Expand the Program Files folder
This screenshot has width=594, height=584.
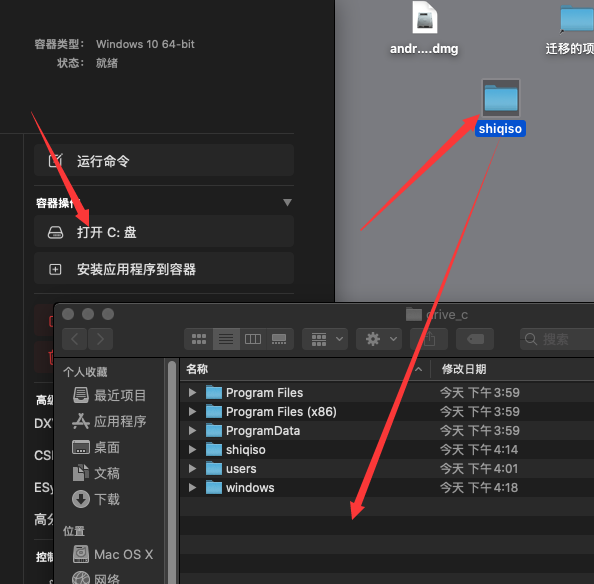pyautogui.click(x=192, y=393)
